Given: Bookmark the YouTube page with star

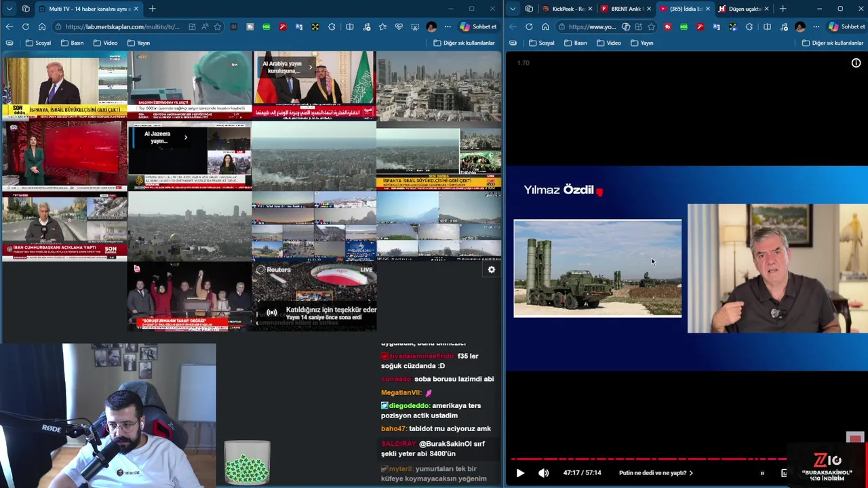Looking at the screenshot, I should click(651, 26).
